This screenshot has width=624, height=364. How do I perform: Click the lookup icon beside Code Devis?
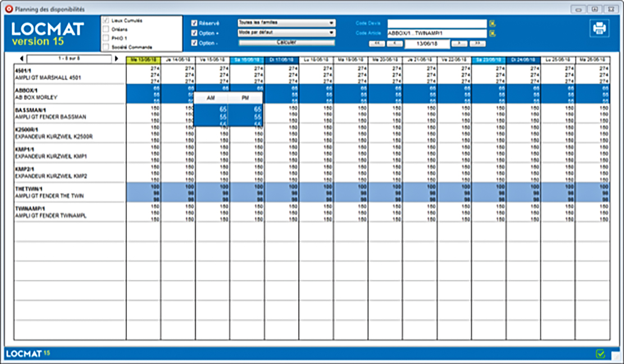click(492, 24)
